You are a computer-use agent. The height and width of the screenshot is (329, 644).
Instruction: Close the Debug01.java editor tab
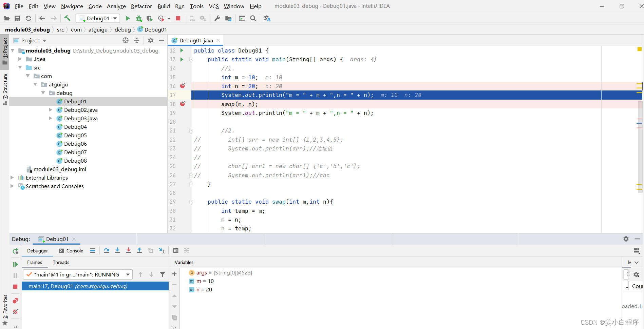[x=218, y=40]
